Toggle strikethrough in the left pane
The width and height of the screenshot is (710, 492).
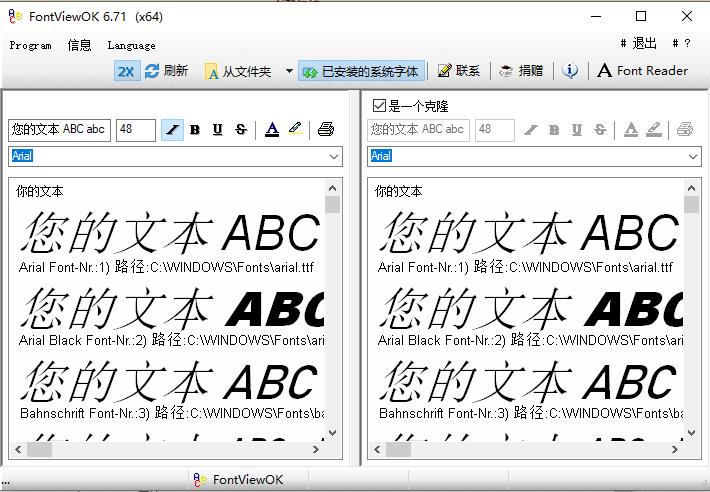pyautogui.click(x=241, y=130)
